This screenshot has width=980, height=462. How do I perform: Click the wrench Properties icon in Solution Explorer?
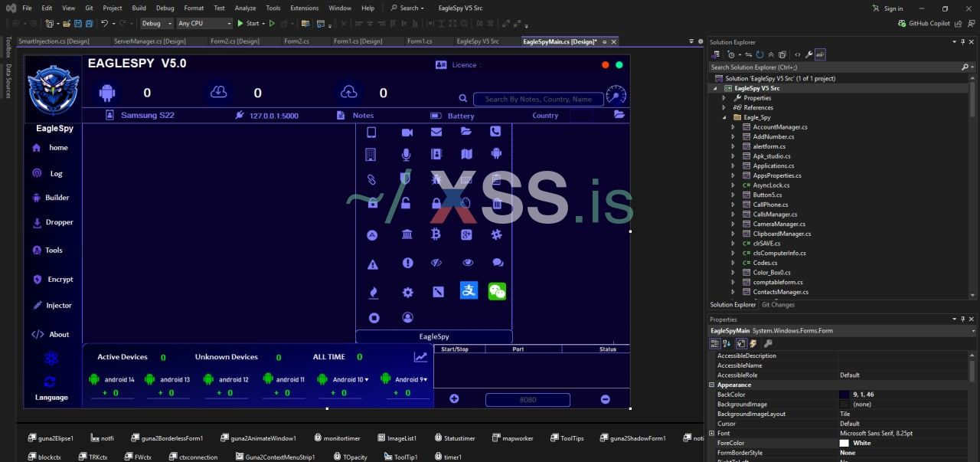[809, 54]
